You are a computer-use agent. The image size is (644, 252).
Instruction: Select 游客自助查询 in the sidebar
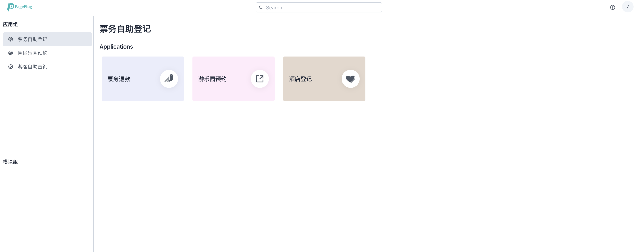[x=47, y=67]
